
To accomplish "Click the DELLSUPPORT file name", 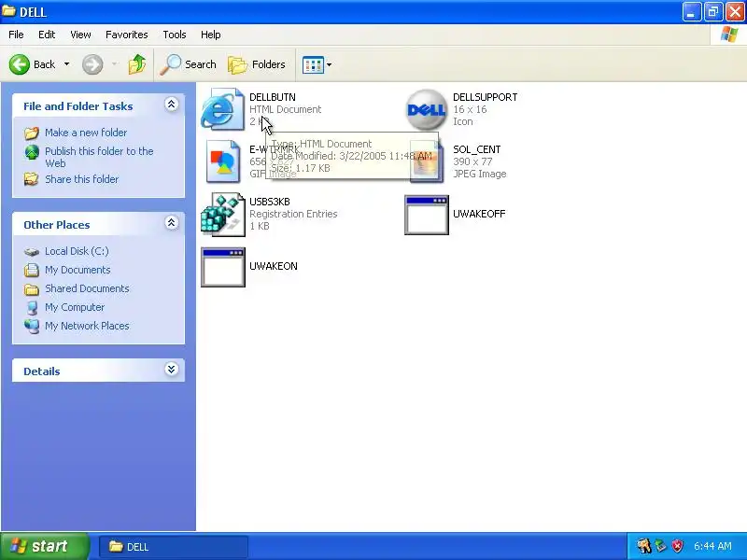I will point(485,97).
